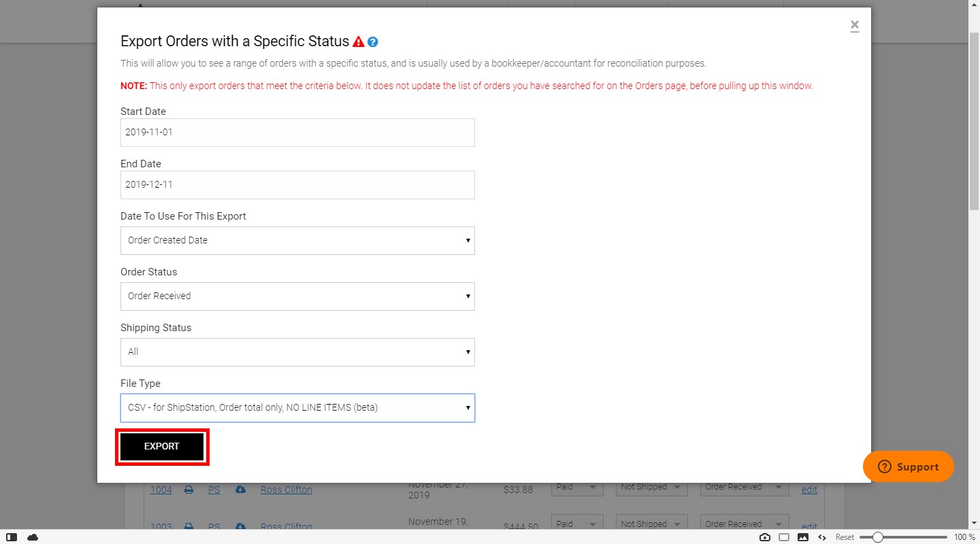The height and width of the screenshot is (544, 980).
Task: Expand the Shipping Status dropdown
Action: 297,352
